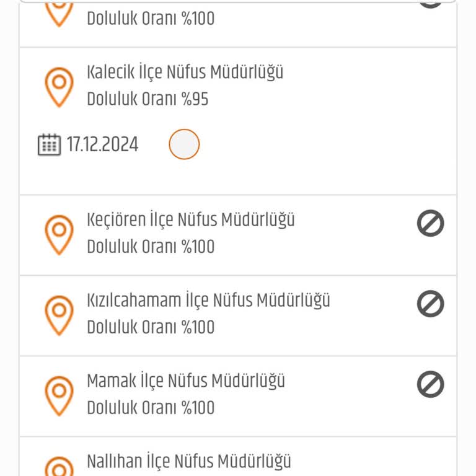This screenshot has width=476, height=476.
Task: Expand the Keçiören İlçe Nüfus Müdürlüğü entry
Action: tap(190, 219)
